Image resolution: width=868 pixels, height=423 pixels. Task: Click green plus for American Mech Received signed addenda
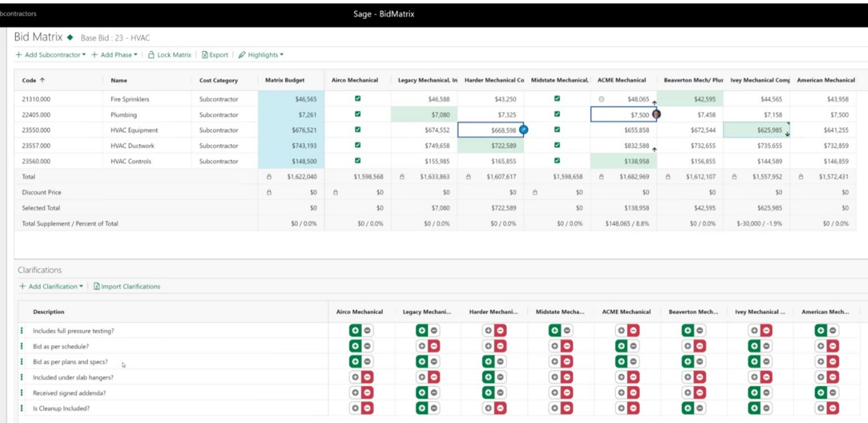coord(820,393)
